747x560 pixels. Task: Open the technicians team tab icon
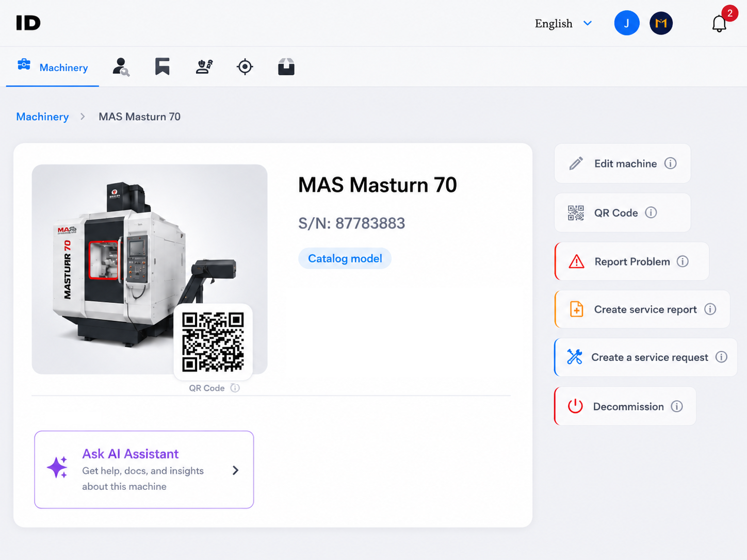(x=204, y=67)
